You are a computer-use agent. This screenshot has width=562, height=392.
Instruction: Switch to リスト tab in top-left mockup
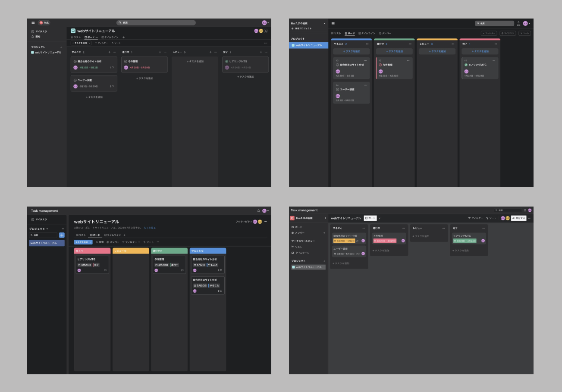(x=75, y=38)
